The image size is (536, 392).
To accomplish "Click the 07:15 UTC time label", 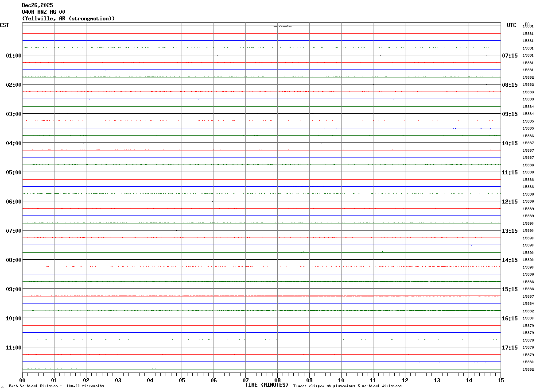I will click(x=509, y=56).
